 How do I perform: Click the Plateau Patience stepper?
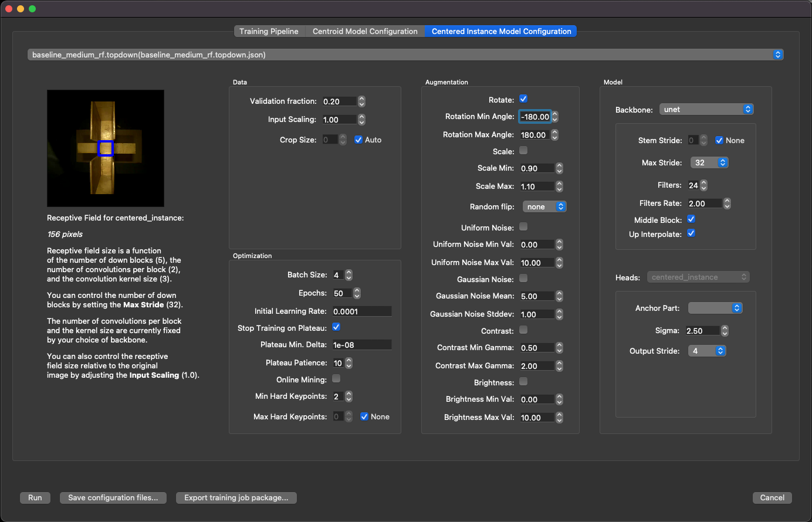click(x=349, y=363)
